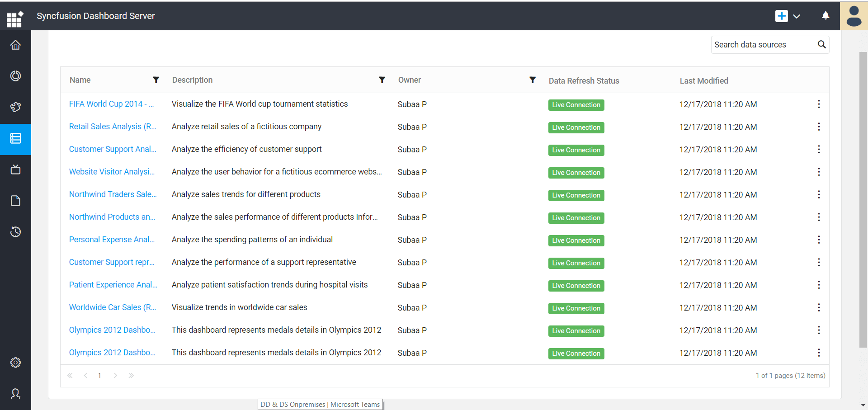Open the filter for Description column
The height and width of the screenshot is (410, 868).
(382, 80)
